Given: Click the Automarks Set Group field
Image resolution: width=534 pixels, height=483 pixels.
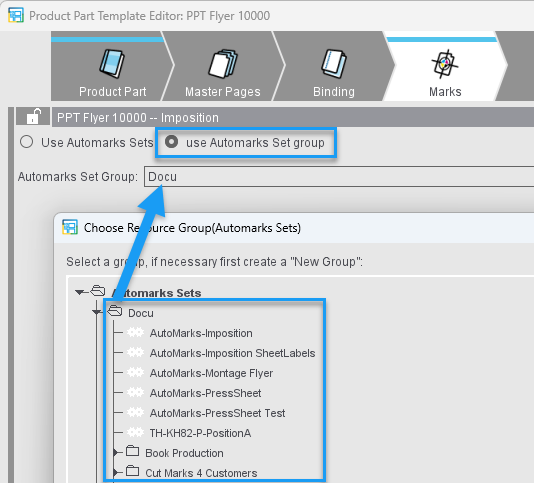Looking at the screenshot, I should 339,176.
